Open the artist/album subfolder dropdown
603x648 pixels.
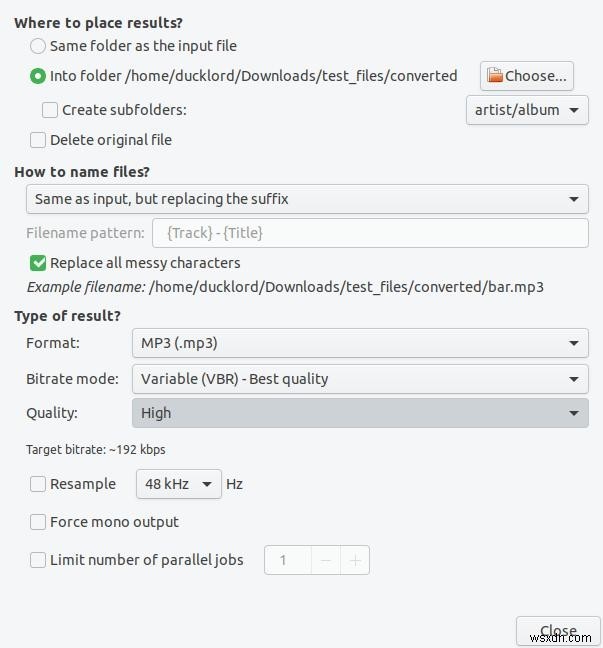(527, 110)
